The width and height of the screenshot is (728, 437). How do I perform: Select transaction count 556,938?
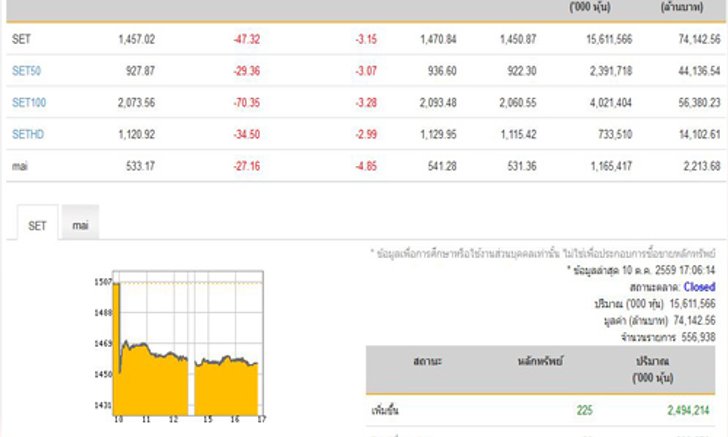pos(698,337)
